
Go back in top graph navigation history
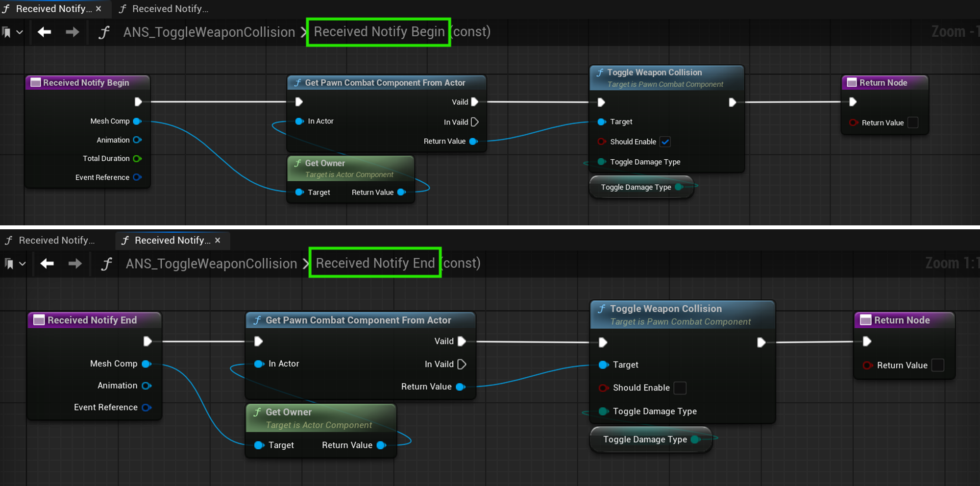[x=44, y=32]
